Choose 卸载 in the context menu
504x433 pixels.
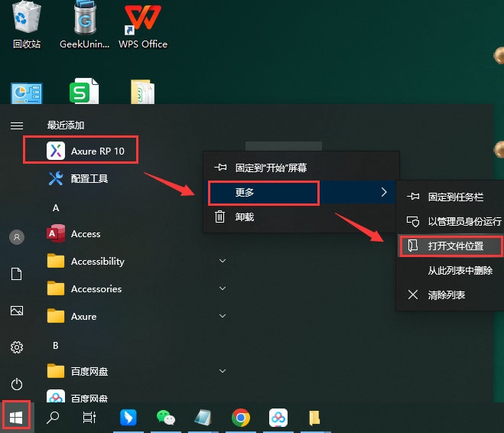[301, 217]
